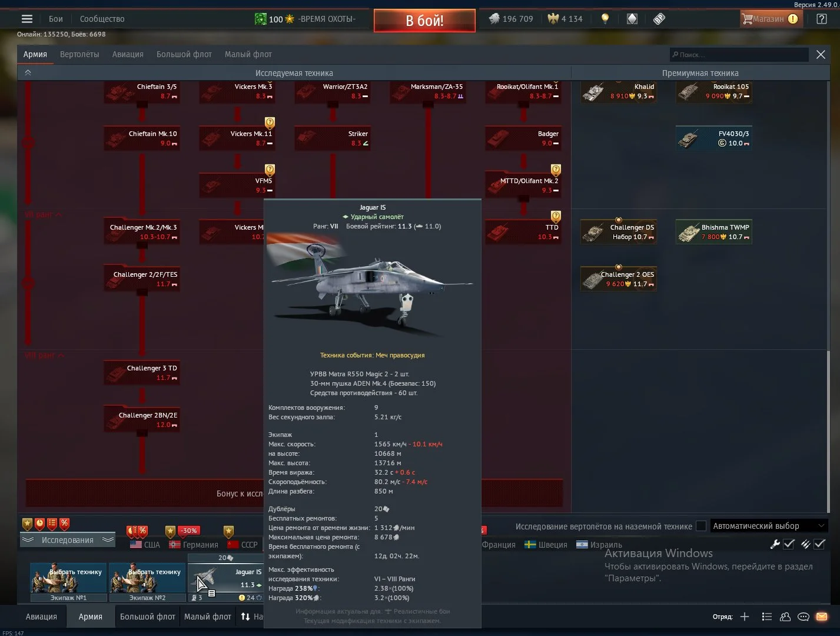This screenshot has width=840, height=636.
Task: Click the Поиск search field
Action: tap(739, 55)
